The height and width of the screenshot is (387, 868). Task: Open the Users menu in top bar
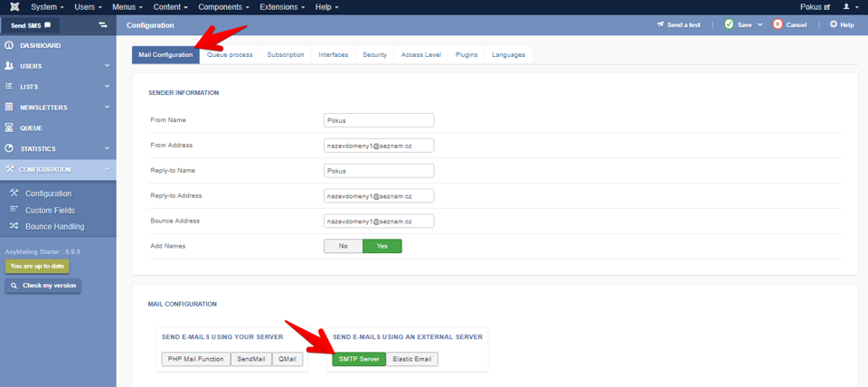point(88,7)
